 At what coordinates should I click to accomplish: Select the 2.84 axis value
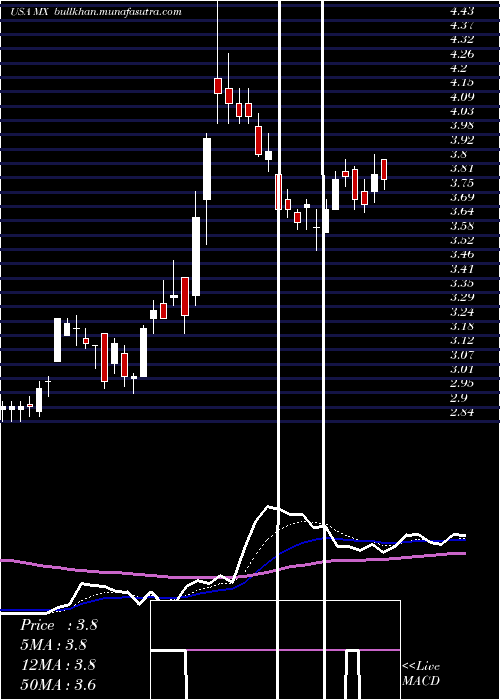[x=462, y=413]
